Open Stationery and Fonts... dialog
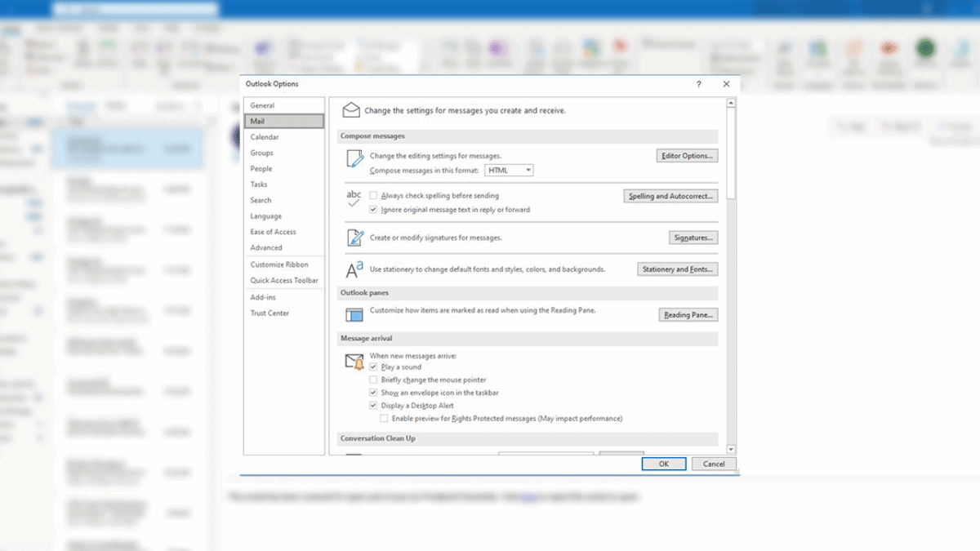Screen dimensions: 980x551 (x=677, y=269)
